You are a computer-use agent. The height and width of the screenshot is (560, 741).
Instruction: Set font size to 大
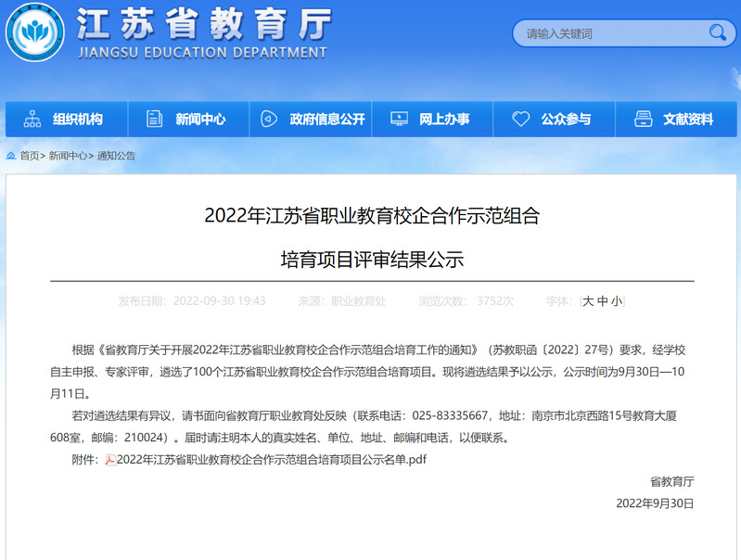click(588, 301)
